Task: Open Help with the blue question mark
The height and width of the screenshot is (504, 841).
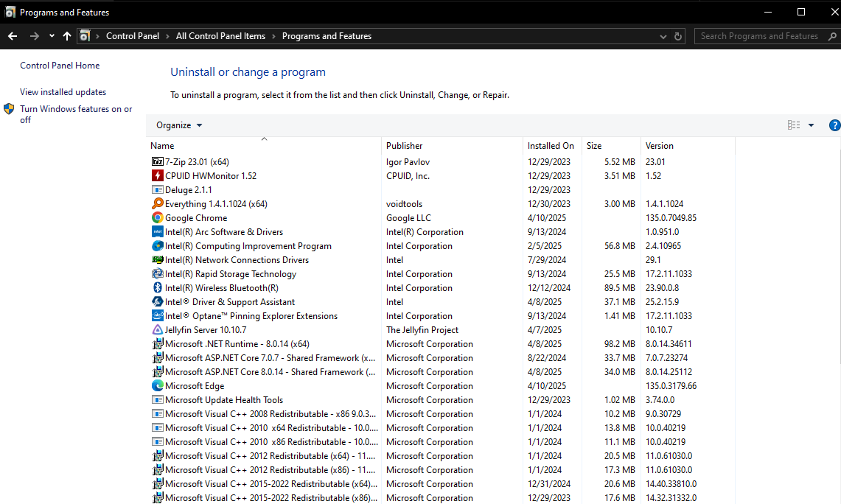Action: coord(834,125)
